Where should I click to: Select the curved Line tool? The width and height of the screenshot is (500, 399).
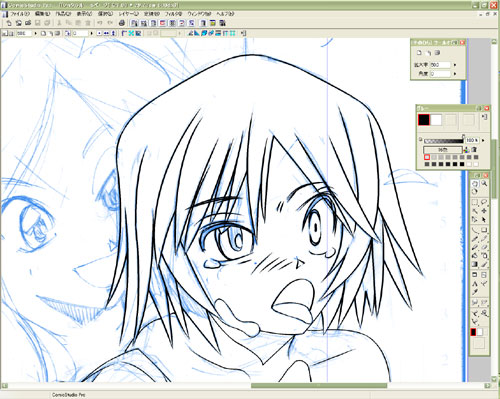pyautogui.click(x=474, y=230)
